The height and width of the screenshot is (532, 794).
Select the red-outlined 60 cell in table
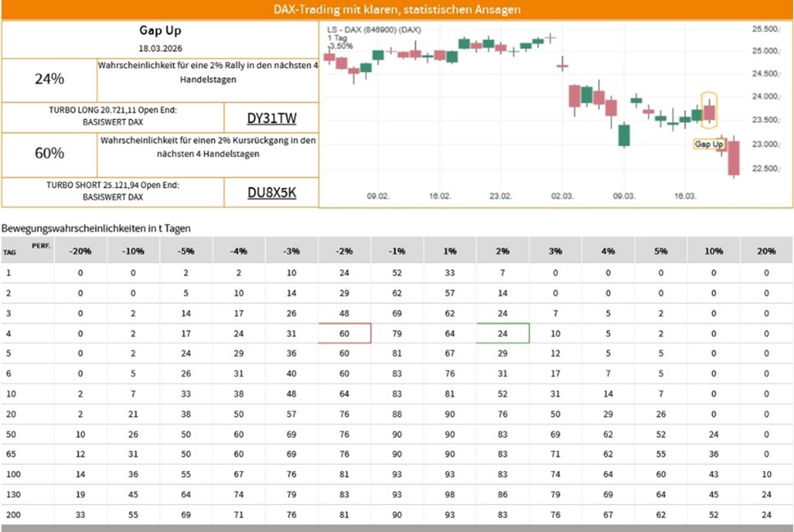[x=345, y=333]
